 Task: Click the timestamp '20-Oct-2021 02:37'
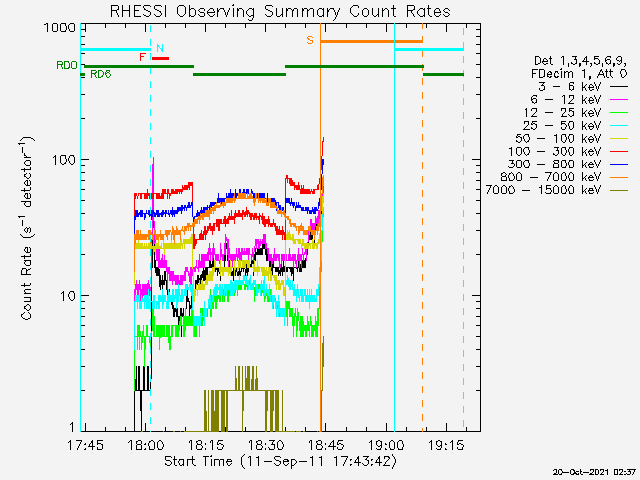(x=594, y=472)
